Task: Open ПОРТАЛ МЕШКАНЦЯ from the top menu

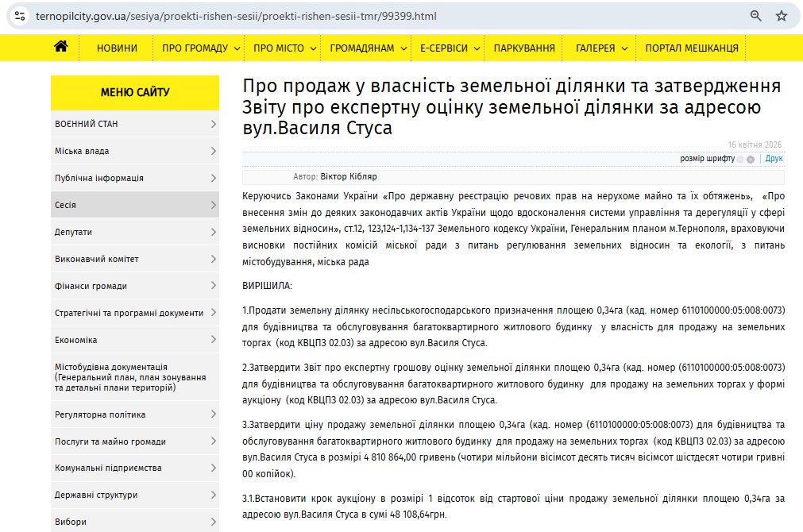Action: click(691, 48)
